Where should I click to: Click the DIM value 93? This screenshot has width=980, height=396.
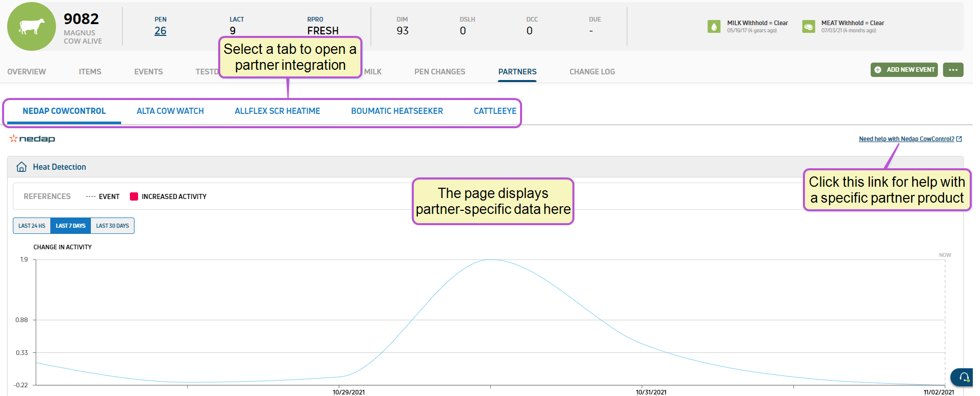coord(402,31)
